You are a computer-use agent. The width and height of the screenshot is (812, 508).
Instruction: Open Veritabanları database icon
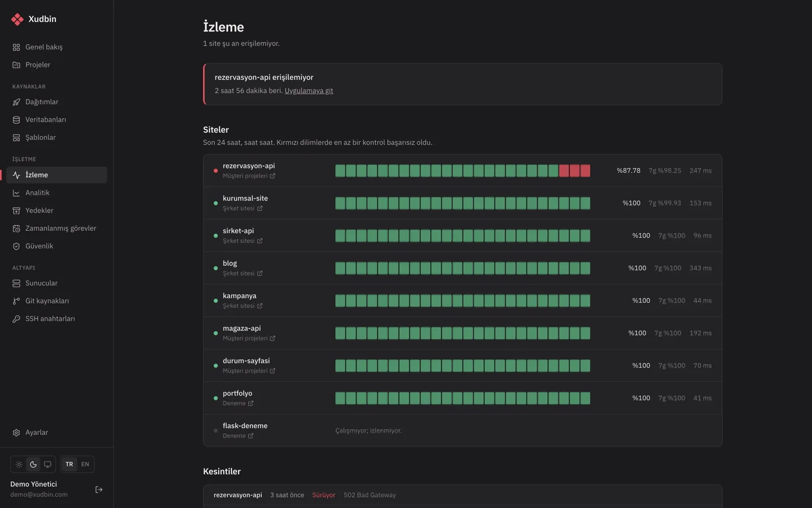[x=16, y=119]
